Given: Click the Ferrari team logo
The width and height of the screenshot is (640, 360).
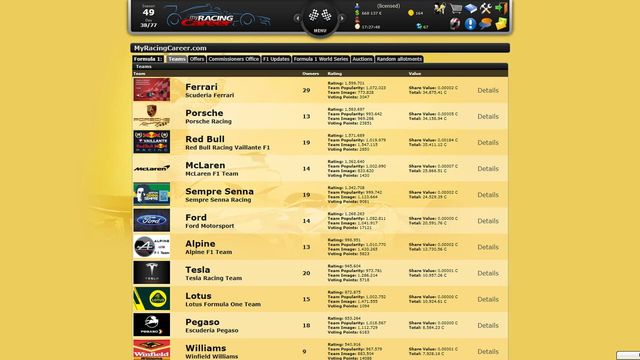Looking at the screenshot, I should coord(151,90).
